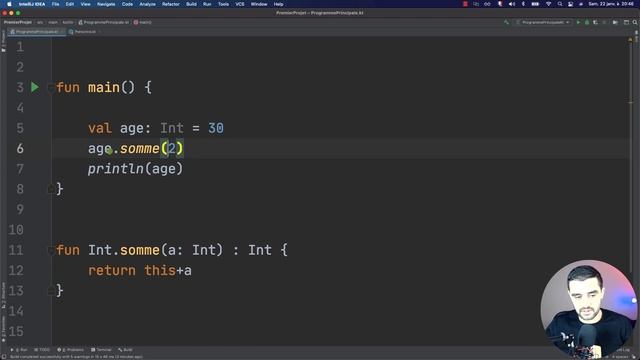
Task: Click 'Int.somme' function name on line 11
Action: pos(124,250)
